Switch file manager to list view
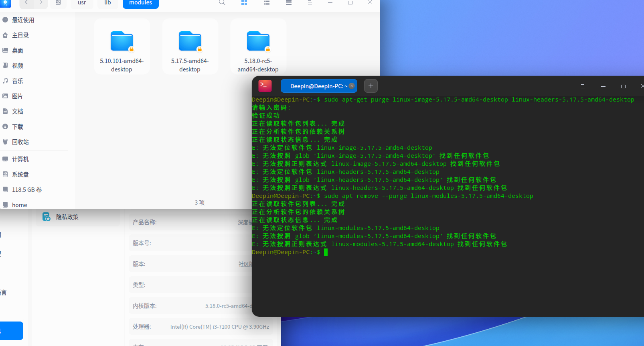644x346 pixels. coord(267,2)
